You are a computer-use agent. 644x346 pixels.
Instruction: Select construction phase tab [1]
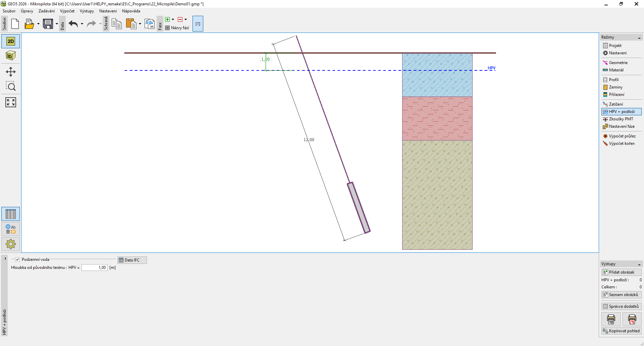pyautogui.click(x=198, y=24)
